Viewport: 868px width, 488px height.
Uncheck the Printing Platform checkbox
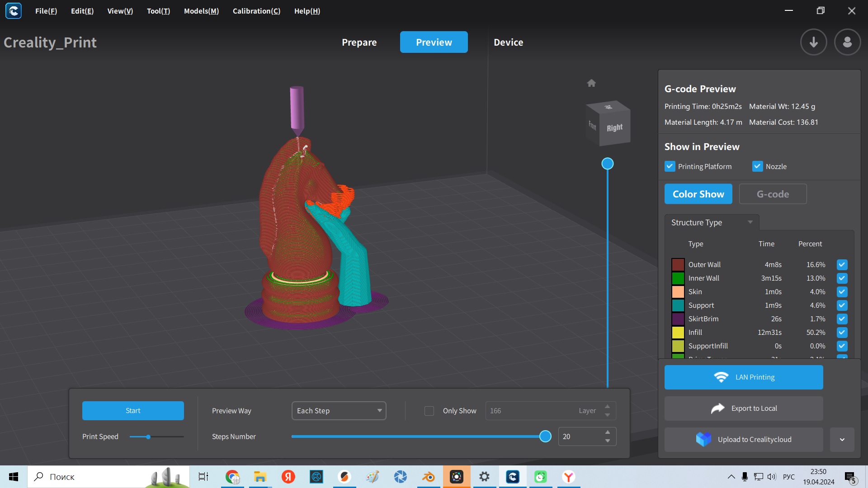[670, 166]
